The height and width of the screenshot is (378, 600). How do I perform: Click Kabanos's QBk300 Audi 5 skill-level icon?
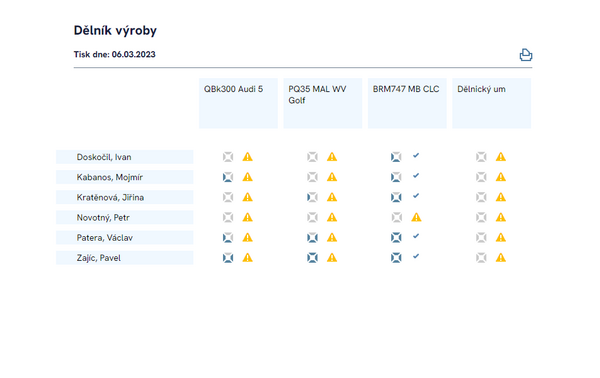pos(228,177)
